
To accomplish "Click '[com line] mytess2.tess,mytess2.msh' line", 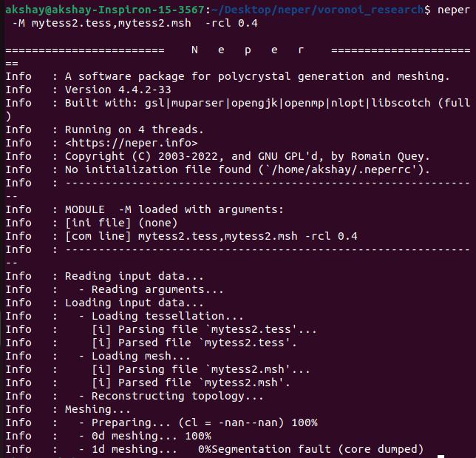I will (x=211, y=237).
